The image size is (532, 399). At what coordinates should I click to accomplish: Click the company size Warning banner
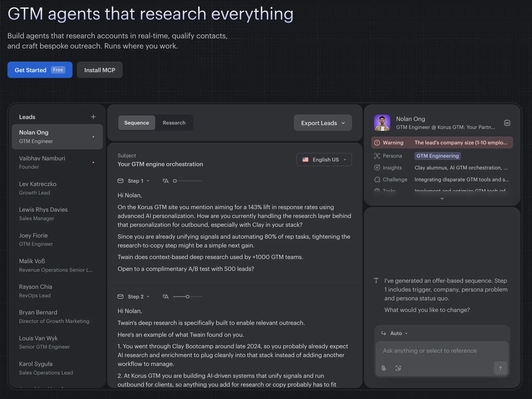point(442,143)
